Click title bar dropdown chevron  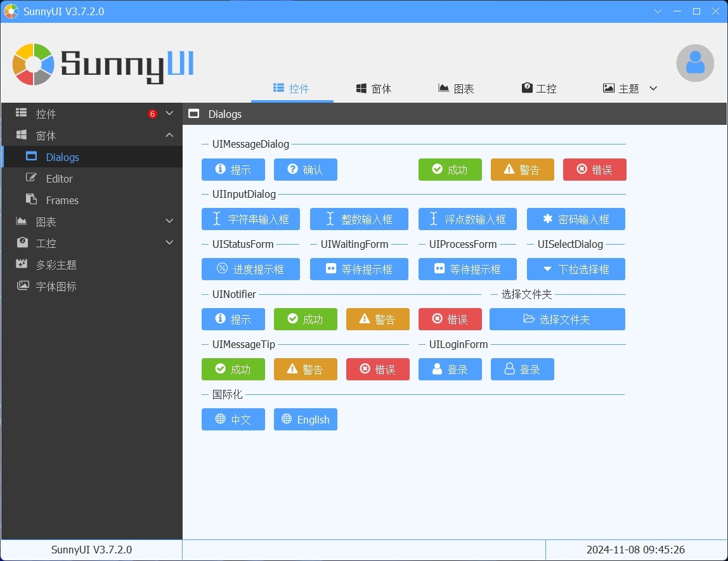658,11
